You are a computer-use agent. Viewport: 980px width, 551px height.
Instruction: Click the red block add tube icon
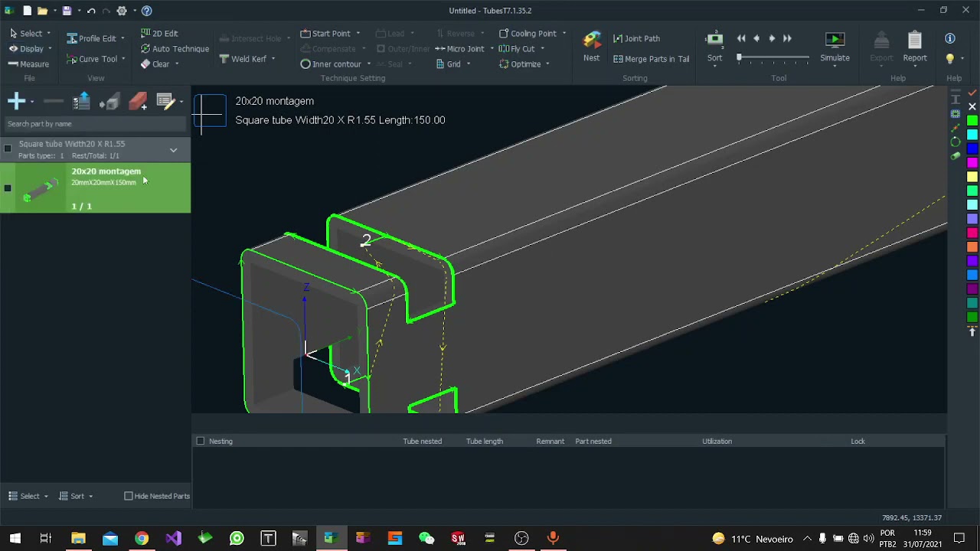click(138, 101)
